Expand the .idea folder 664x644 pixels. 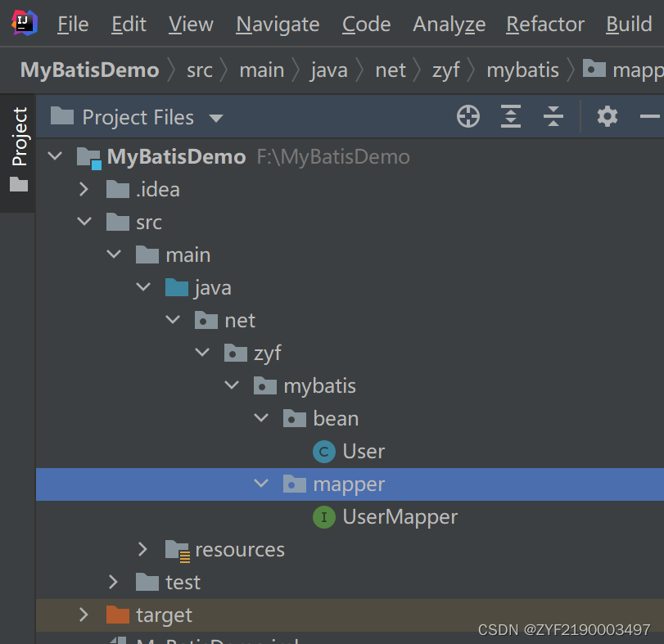(84, 189)
